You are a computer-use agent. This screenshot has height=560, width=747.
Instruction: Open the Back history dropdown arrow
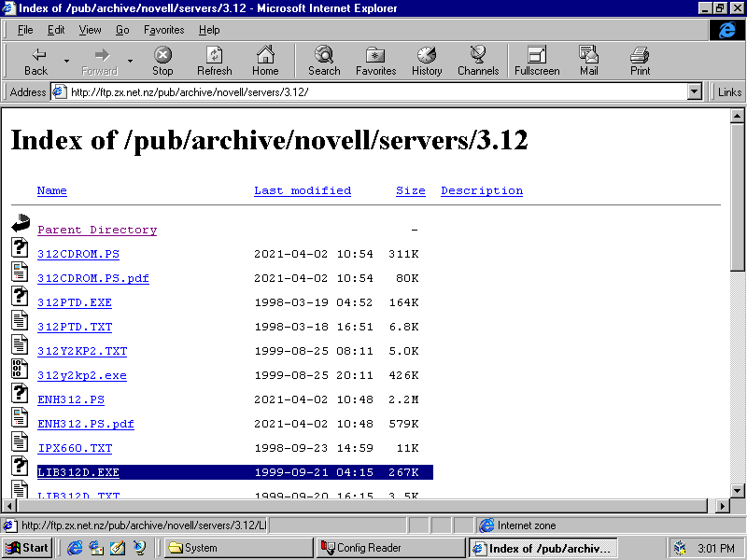[x=66, y=61]
